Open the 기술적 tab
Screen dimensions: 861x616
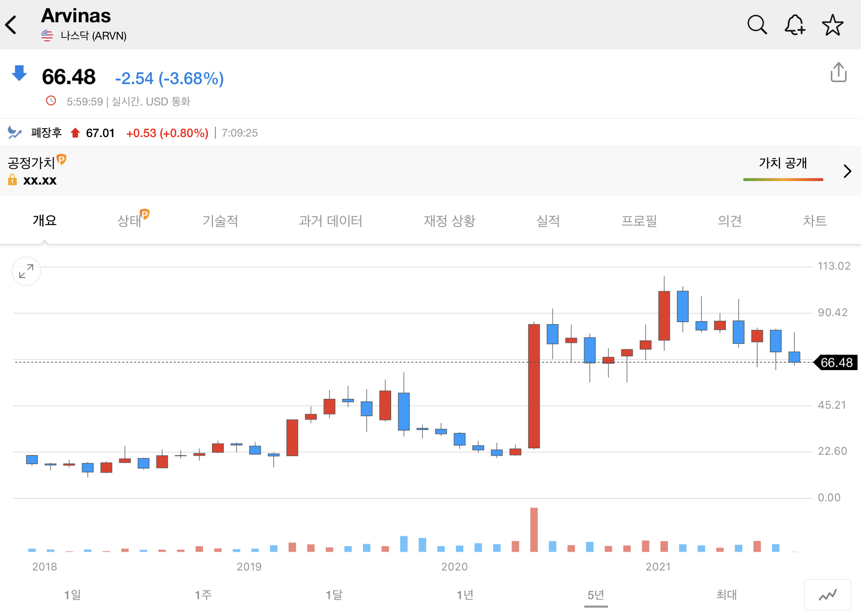click(220, 221)
